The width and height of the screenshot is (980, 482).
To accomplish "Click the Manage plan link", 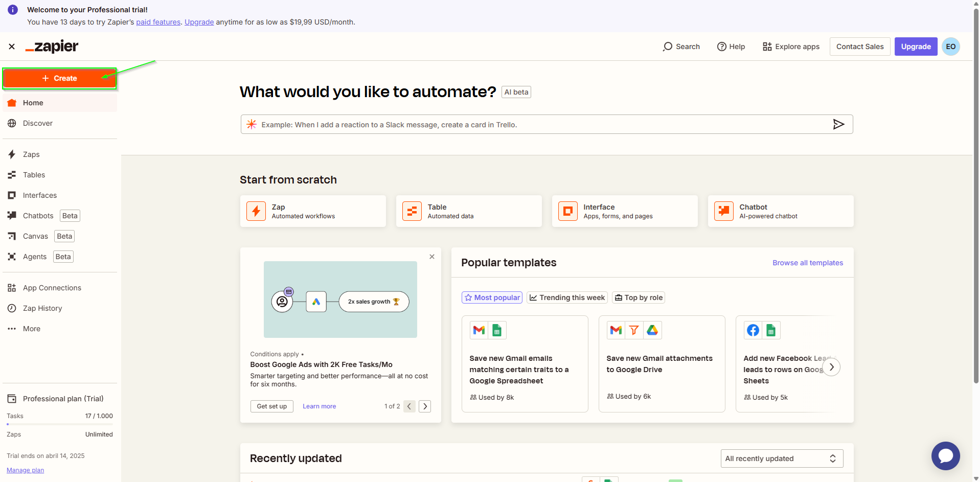I will coord(25,470).
